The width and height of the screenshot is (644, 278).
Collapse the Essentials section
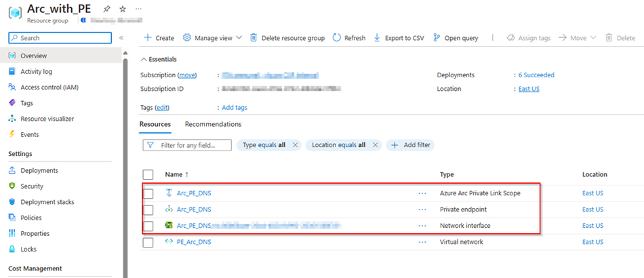159,59
